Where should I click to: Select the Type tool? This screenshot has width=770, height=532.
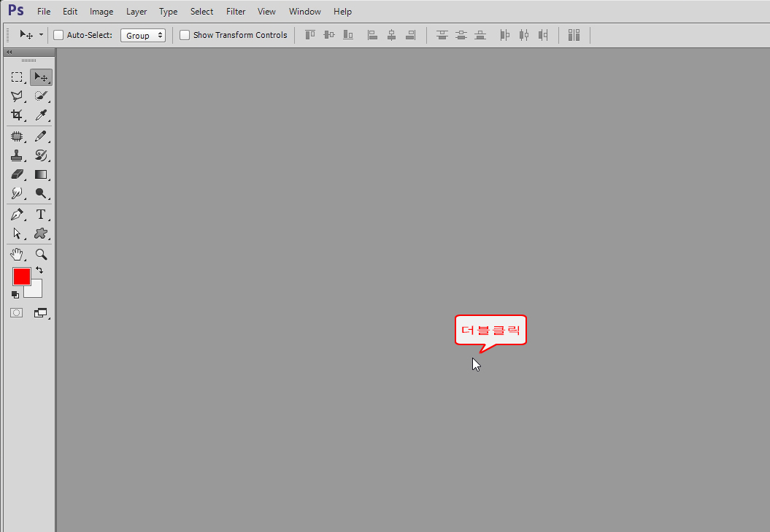click(x=41, y=215)
